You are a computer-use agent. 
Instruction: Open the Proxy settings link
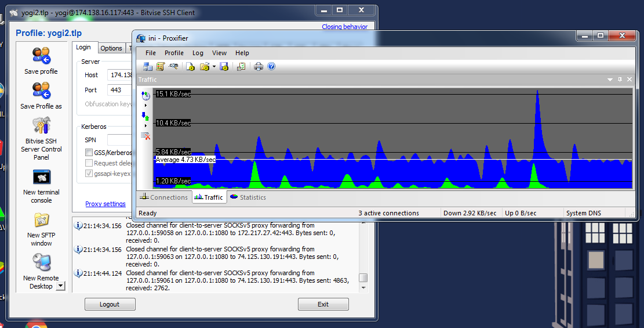105,204
